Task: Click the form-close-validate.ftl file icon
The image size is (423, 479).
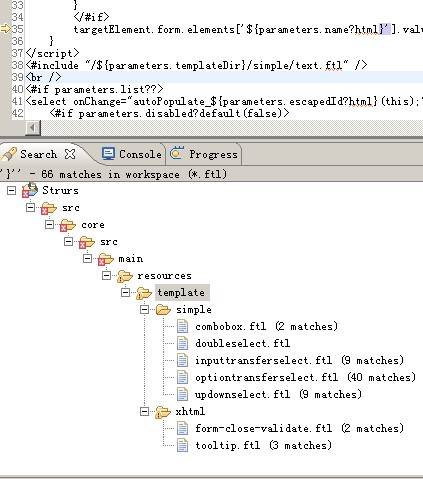Action: (x=182, y=428)
